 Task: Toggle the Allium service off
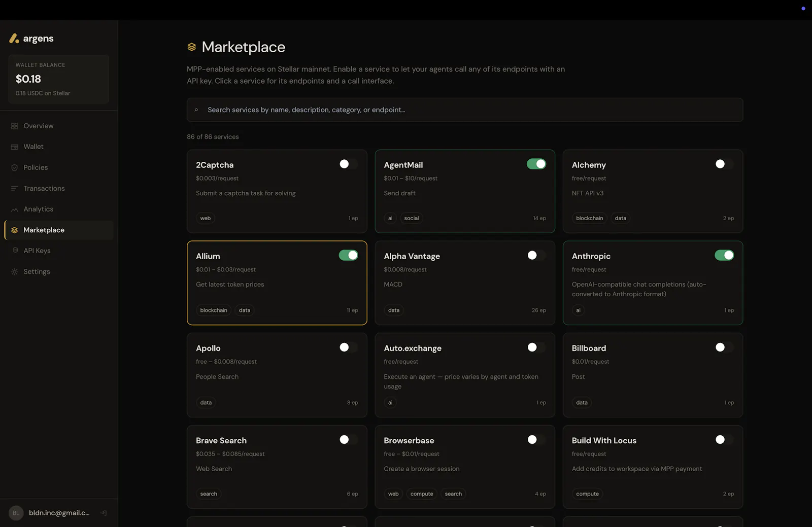(349, 255)
